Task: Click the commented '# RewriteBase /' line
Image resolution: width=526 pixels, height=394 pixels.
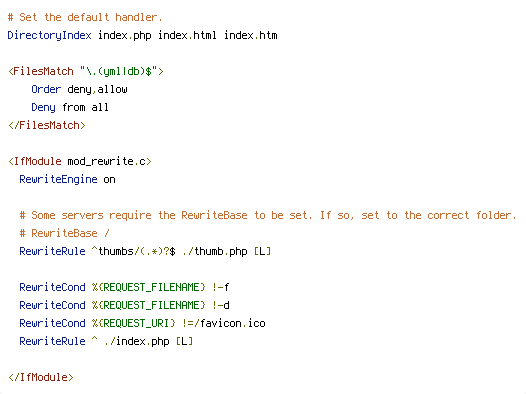Action: tap(64, 233)
